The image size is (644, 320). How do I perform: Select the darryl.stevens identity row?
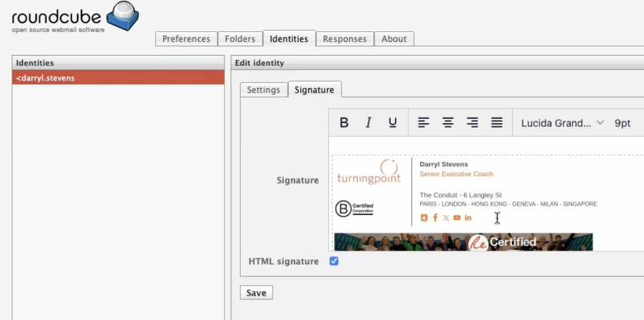tap(118, 77)
